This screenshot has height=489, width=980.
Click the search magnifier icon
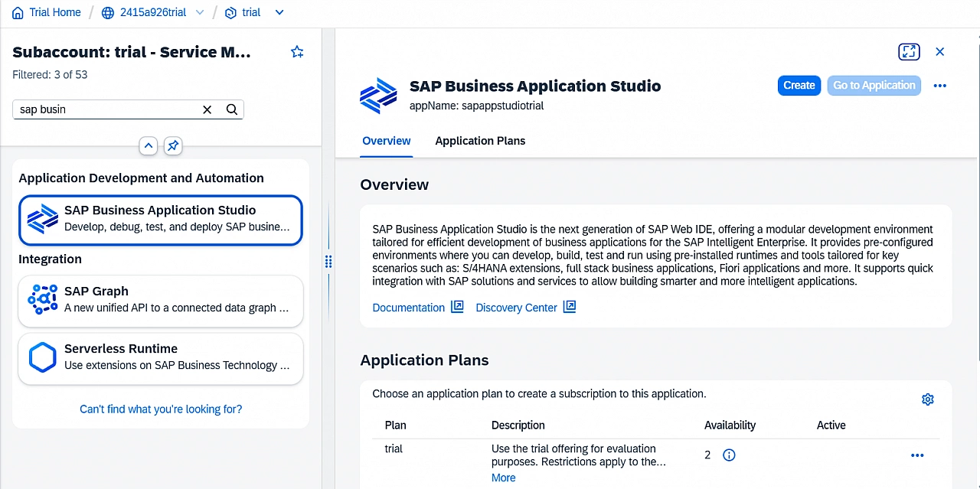[x=232, y=109]
